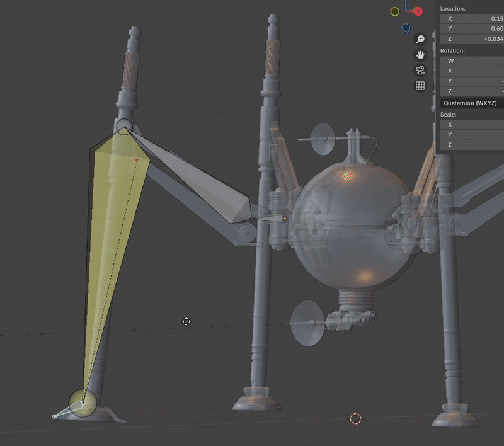
Task: Toggle the camera view icon
Action: point(420,70)
